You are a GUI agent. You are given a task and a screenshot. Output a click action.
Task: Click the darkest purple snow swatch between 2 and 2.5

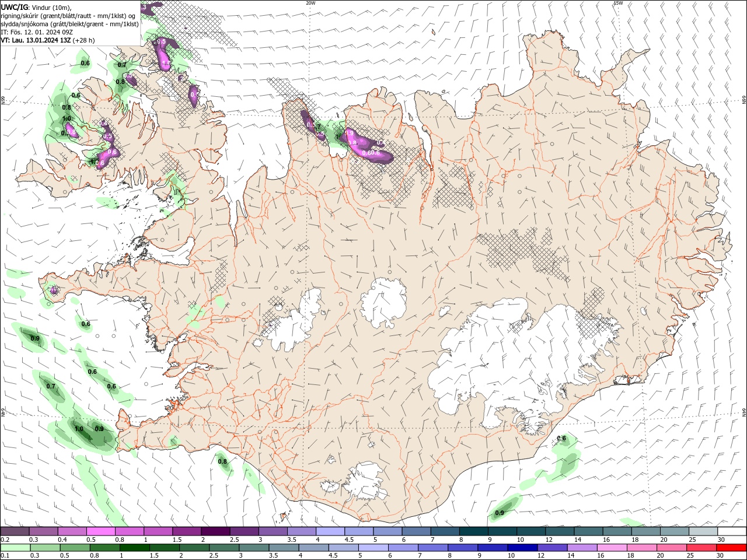[x=215, y=531]
